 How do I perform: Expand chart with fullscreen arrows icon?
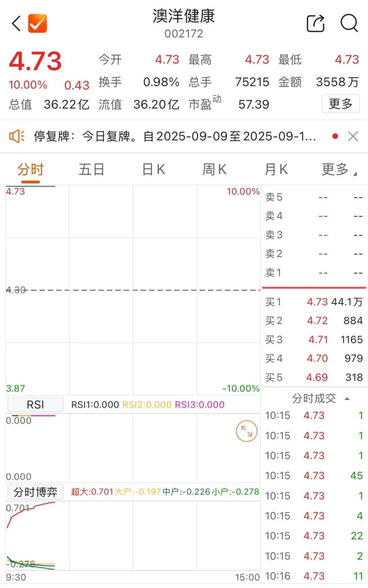[246, 431]
